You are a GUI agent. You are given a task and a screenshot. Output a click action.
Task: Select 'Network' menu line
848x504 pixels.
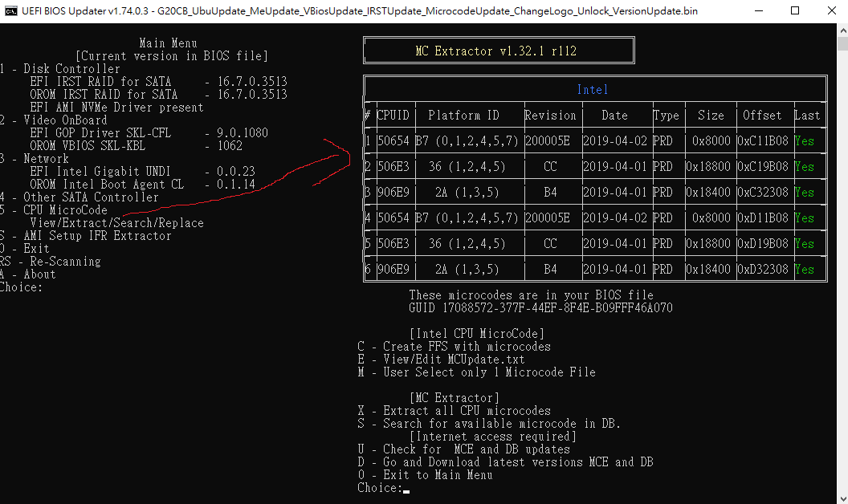35,159
